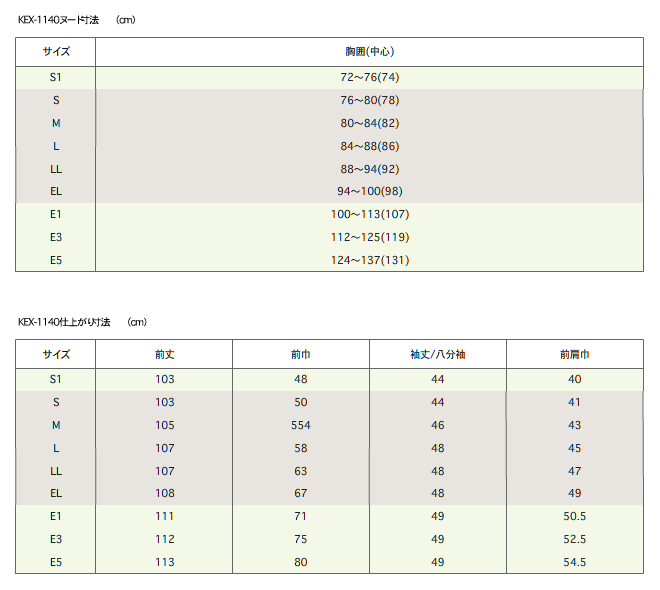Select the 554 value in M row
Image resolution: width=660 pixels, height=590 pixels.
pos(301,425)
